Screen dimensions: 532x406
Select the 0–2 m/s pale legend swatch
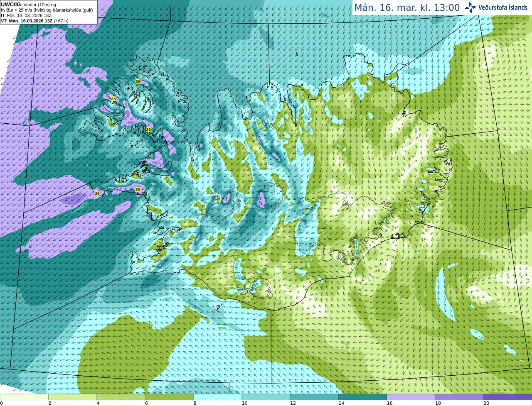24,397
